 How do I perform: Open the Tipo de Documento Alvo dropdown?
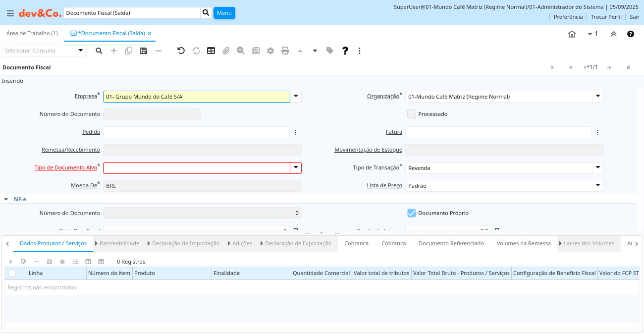tap(296, 168)
